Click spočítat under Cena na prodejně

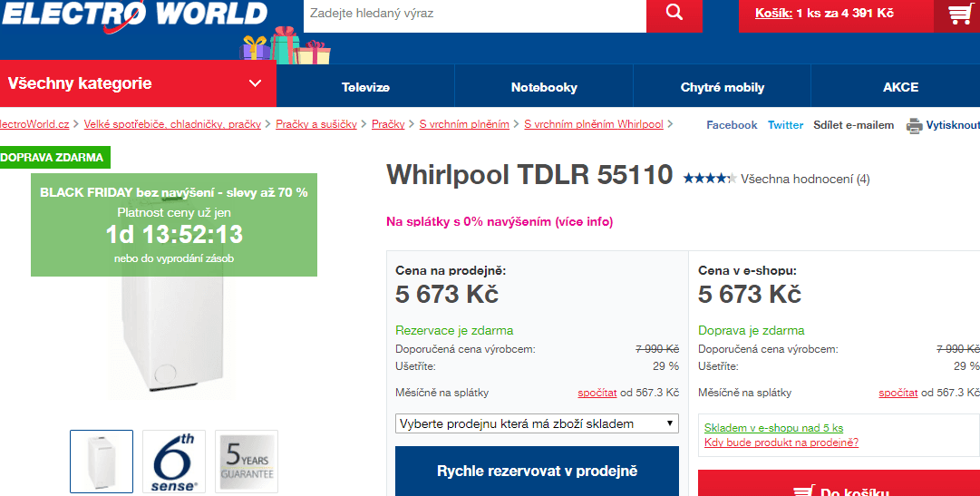pos(597,393)
